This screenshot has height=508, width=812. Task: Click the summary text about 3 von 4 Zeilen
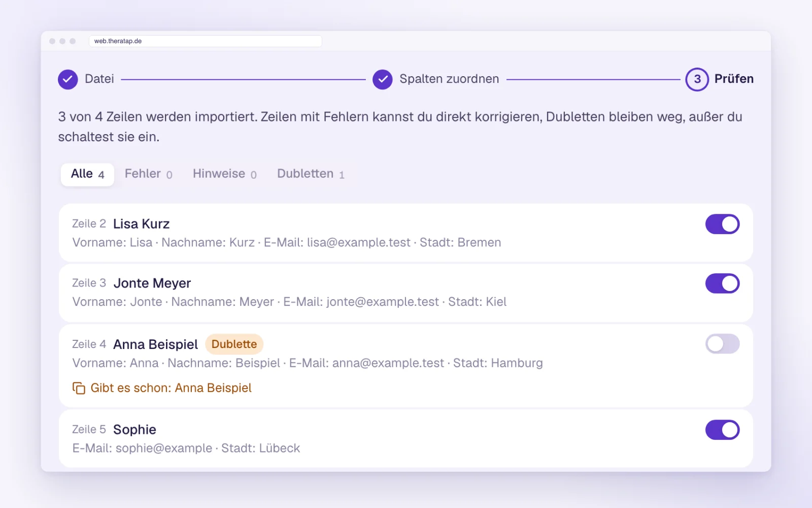[x=400, y=127]
